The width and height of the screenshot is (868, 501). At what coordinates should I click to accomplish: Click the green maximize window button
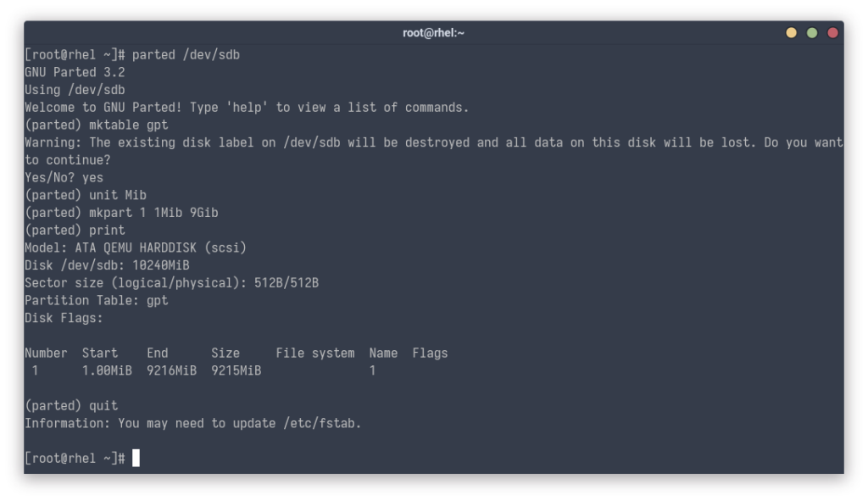[812, 33]
